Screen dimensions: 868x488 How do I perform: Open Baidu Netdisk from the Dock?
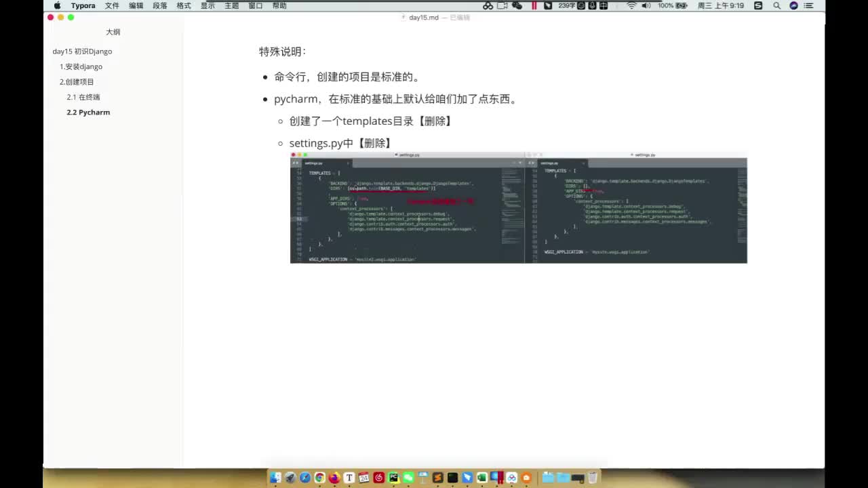511,478
